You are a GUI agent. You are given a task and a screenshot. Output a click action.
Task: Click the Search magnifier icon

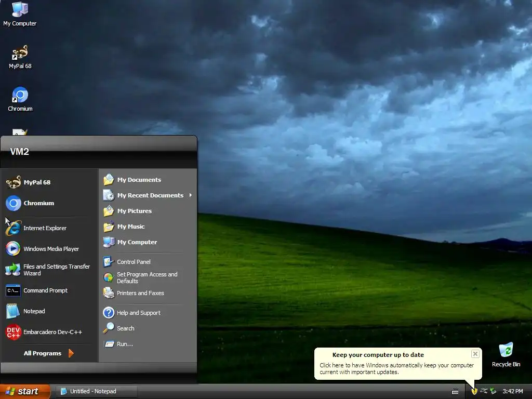(109, 328)
